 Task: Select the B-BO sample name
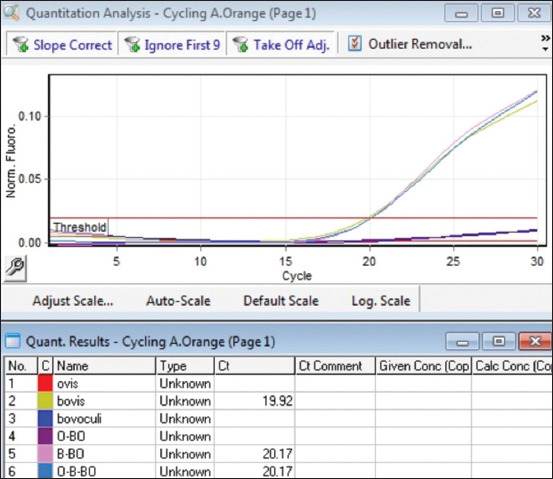71,454
